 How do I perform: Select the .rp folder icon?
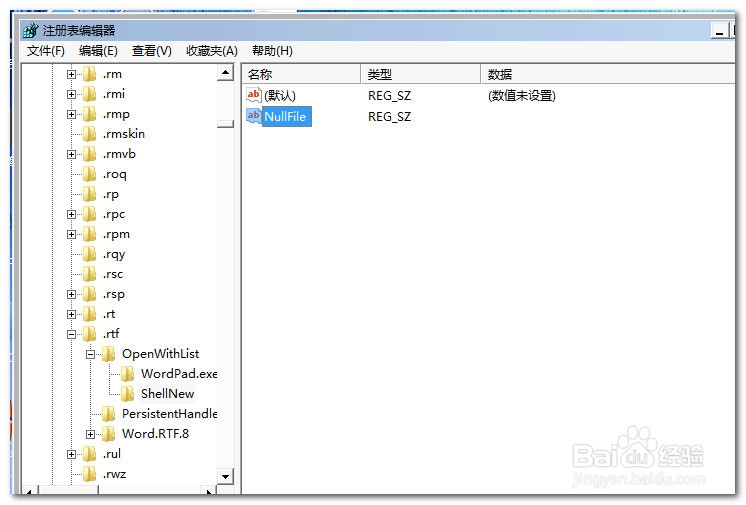tap(89, 194)
